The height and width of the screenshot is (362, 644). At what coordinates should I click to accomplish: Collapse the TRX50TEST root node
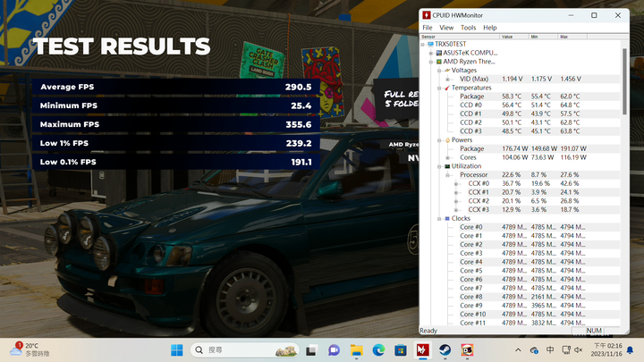(x=422, y=45)
